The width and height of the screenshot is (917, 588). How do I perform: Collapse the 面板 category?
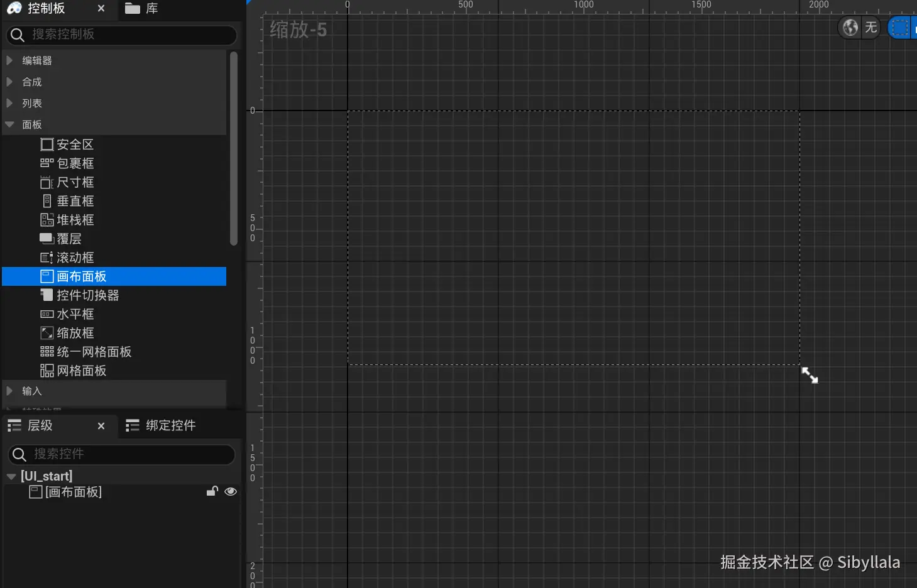point(9,124)
